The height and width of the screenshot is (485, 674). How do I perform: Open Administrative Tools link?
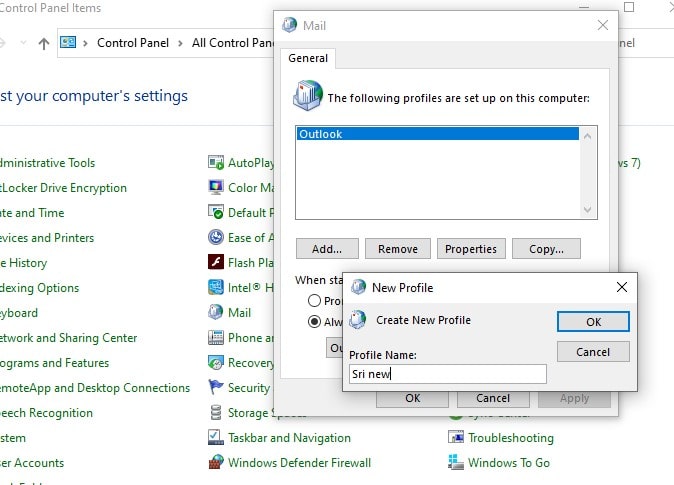pos(47,163)
